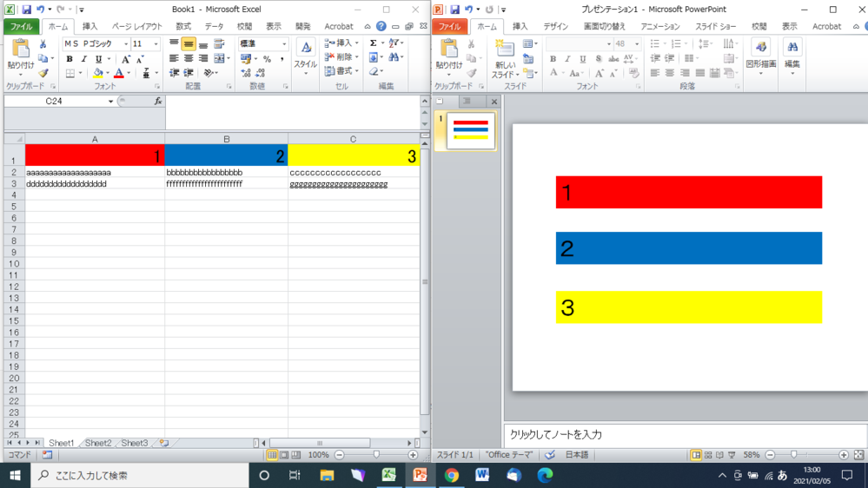868x488 pixels.
Task: Click the insert function fx icon
Action: click(x=157, y=102)
